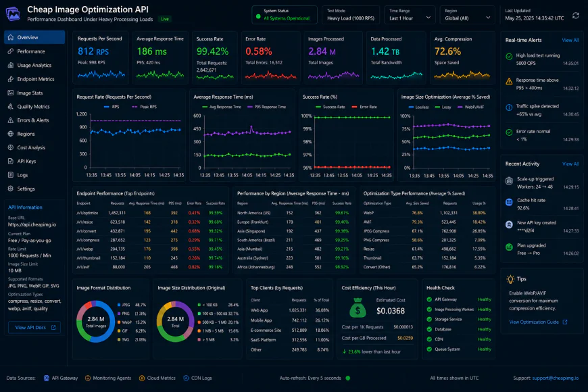
Task: Click the Image Stats picture icon
Action: (x=11, y=93)
